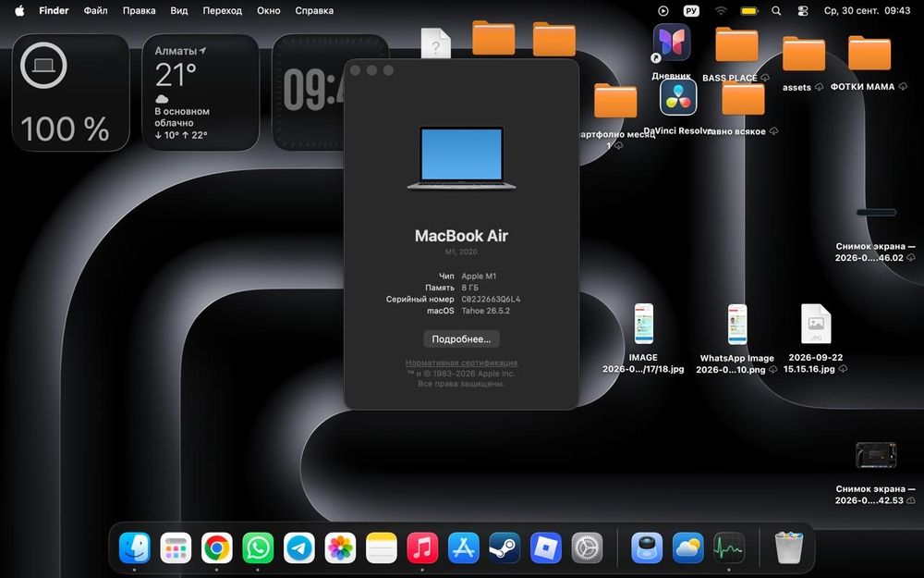The image size is (924, 578).
Task: Open the battery 100 % widget
Action: coord(71,92)
